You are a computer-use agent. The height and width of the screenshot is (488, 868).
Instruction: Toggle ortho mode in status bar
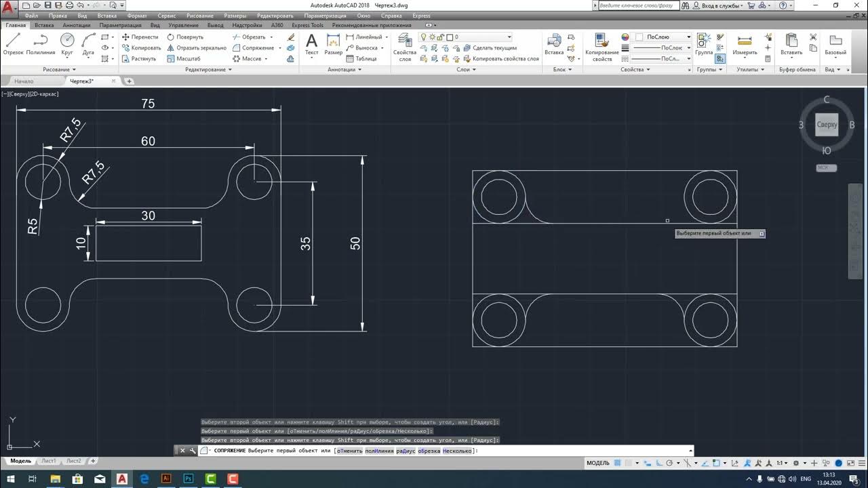pos(657,463)
